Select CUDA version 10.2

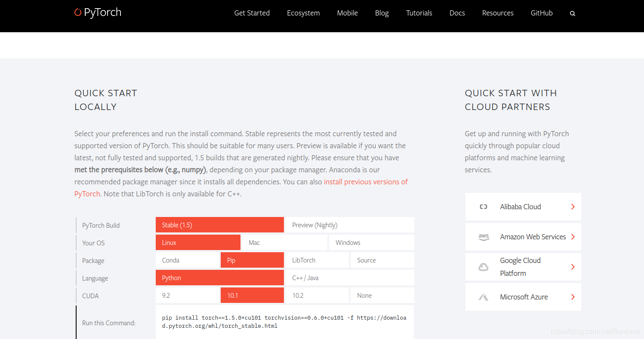317,295
